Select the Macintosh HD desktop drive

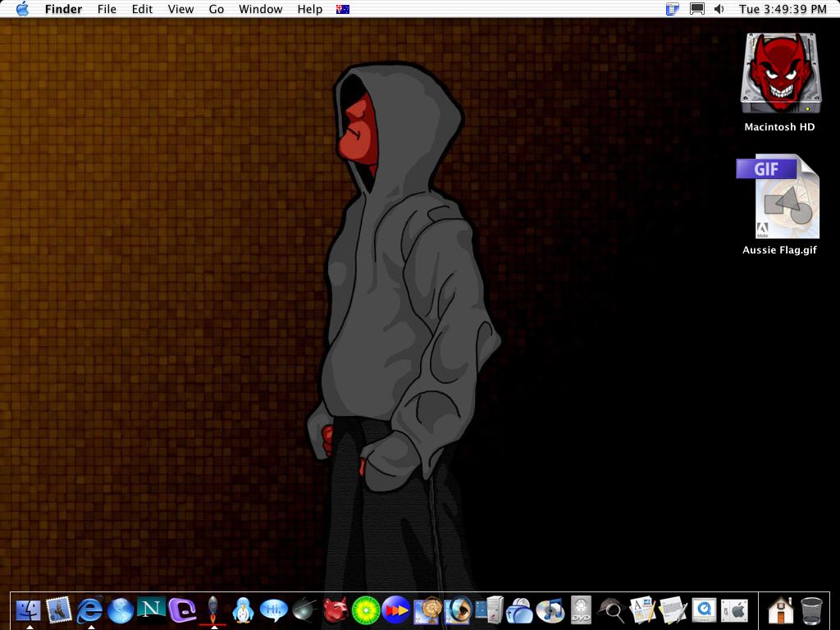click(780, 83)
